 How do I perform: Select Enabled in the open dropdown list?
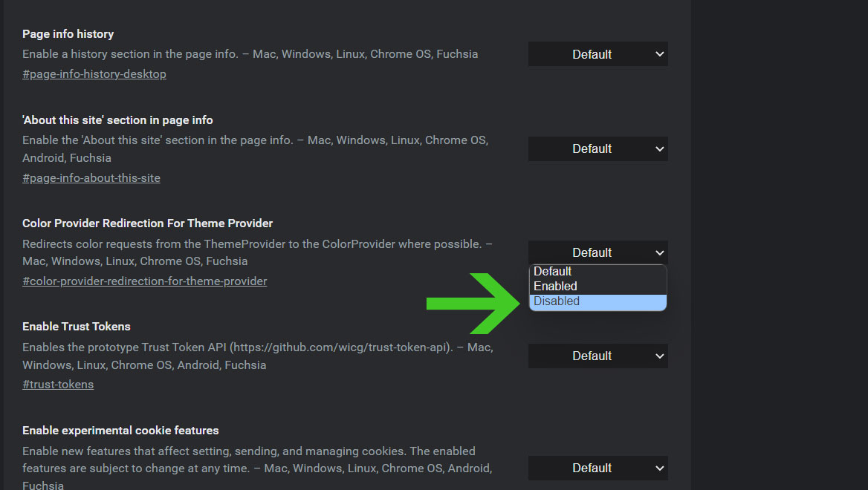[597, 287]
